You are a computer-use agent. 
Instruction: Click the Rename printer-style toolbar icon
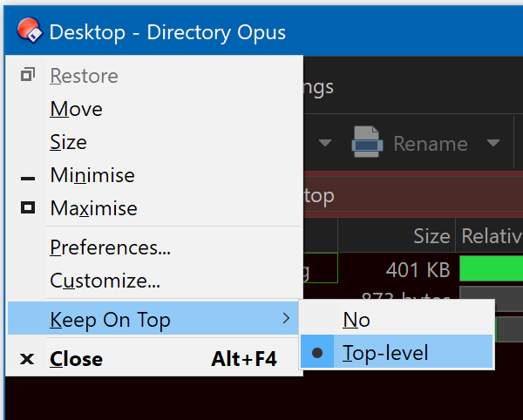(x=367, y=142)
